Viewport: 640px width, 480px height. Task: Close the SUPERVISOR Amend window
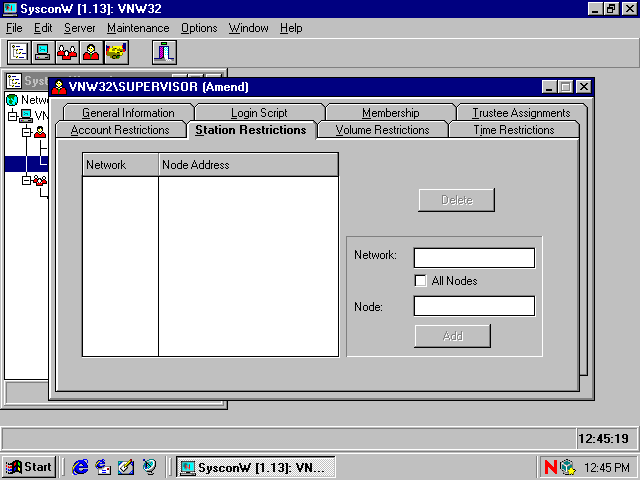click(x=584, y=87)
